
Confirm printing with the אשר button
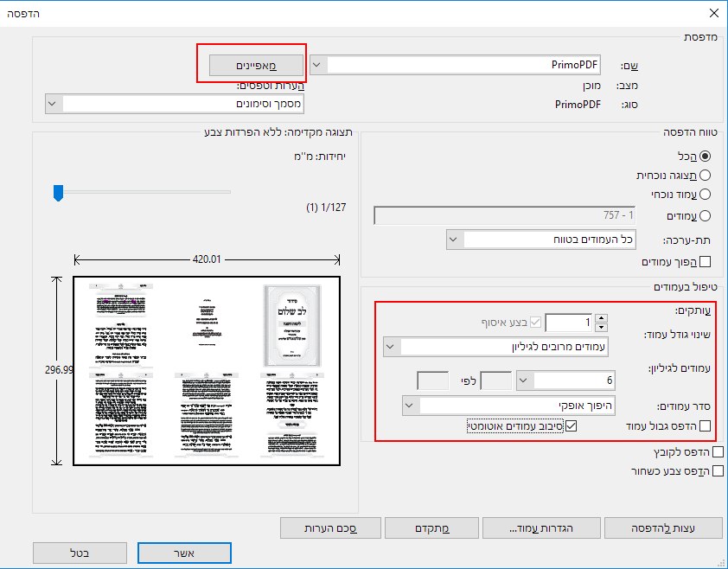point(184,553)
